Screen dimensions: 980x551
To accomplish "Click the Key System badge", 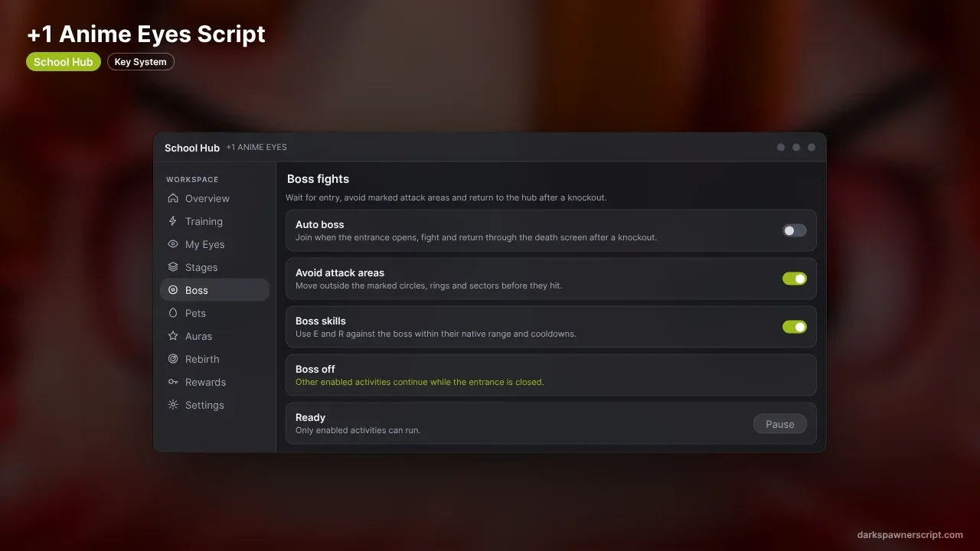I will coord(141,62).
